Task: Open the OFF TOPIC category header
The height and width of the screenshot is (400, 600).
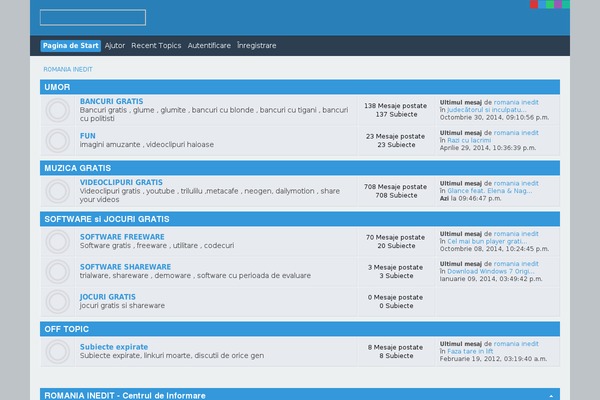Action: tap(67, 329)
